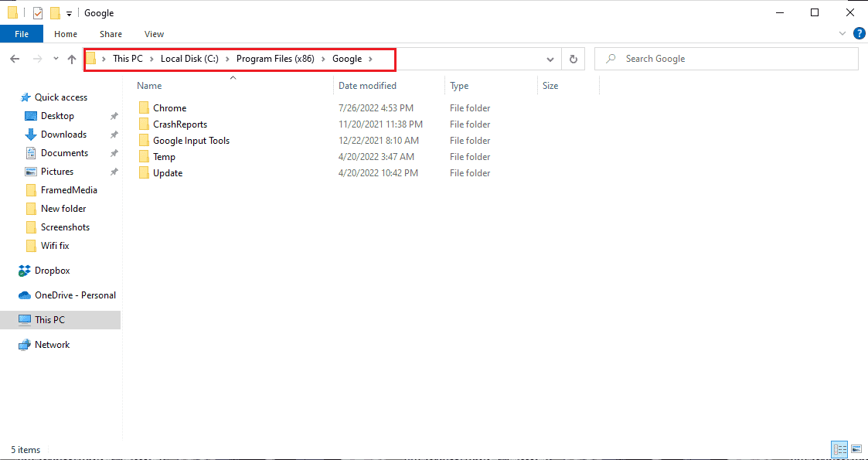Viewport: 868px width, 460px height.
Task: Open the File menu
Action: [22, 34]
